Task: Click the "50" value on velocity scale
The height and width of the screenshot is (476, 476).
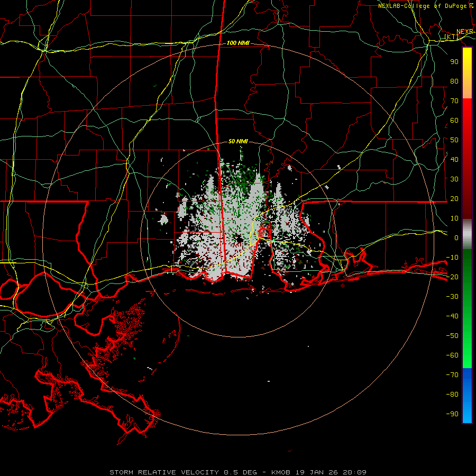Action: (x=454, y=140)
